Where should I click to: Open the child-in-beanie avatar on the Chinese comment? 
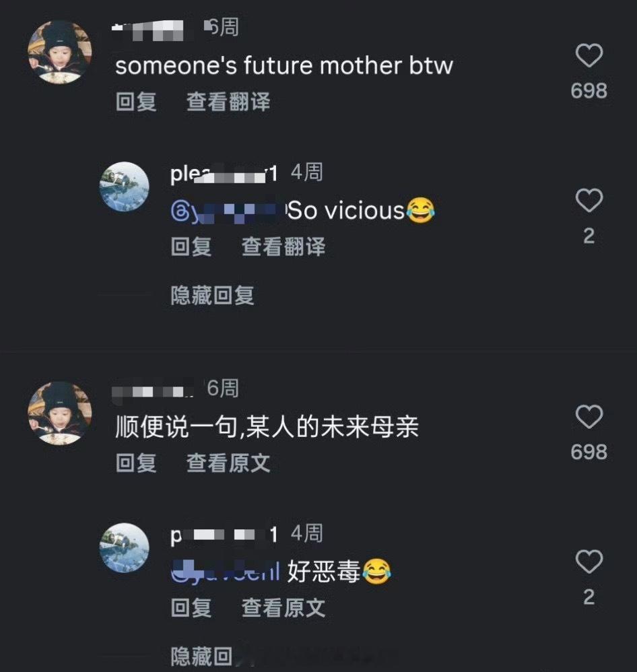click(x=59, y=413)
